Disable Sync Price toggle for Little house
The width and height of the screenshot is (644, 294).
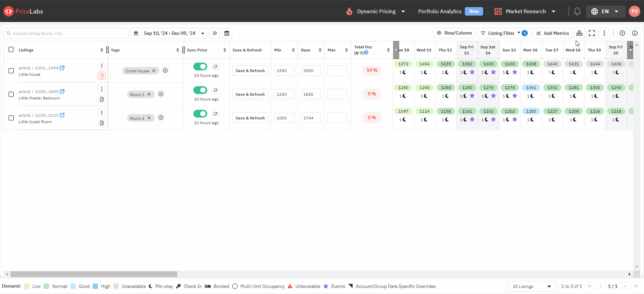[x=200, y=66]
